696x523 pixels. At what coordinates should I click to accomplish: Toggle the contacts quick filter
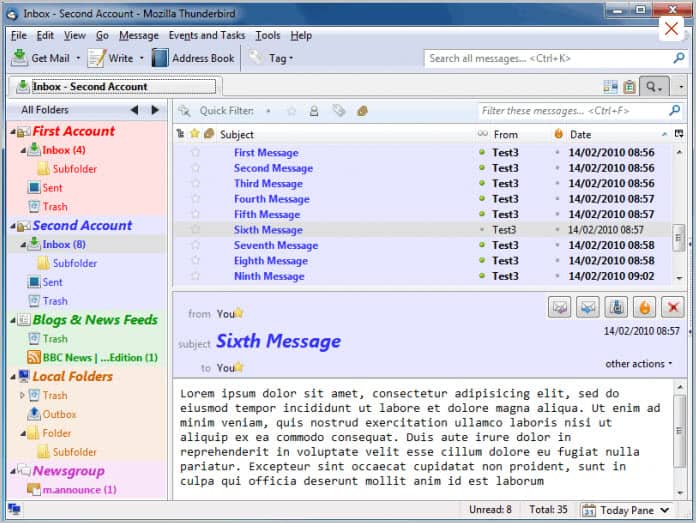314,111
